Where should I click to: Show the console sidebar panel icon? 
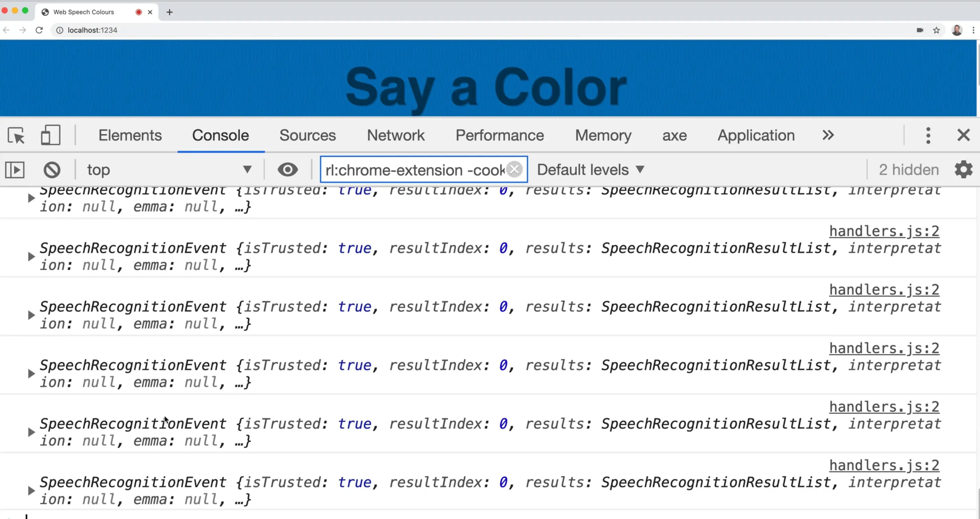coord(15,169)
